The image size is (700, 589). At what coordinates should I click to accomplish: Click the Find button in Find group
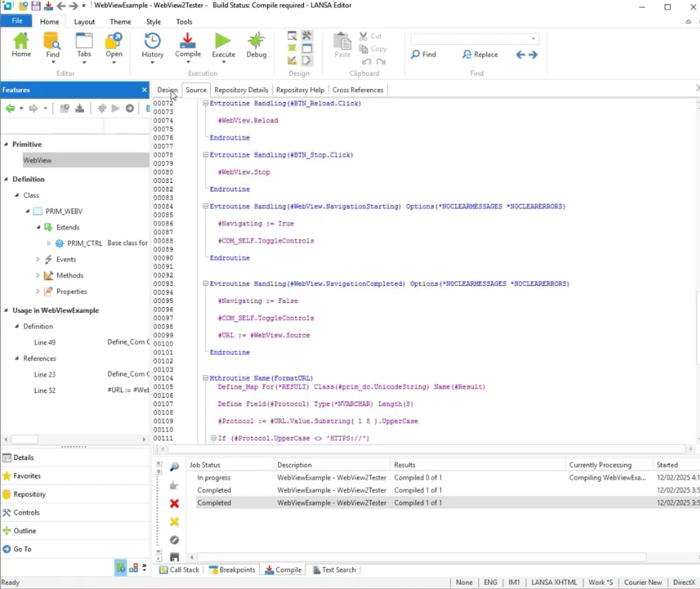(x=423, y=54)
